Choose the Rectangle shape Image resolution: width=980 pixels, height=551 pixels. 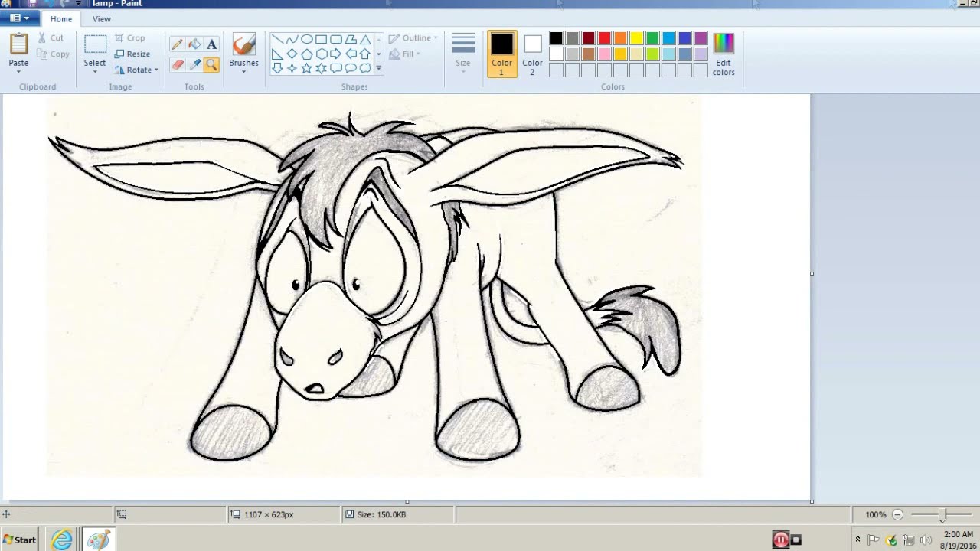[x=321, y=40]
